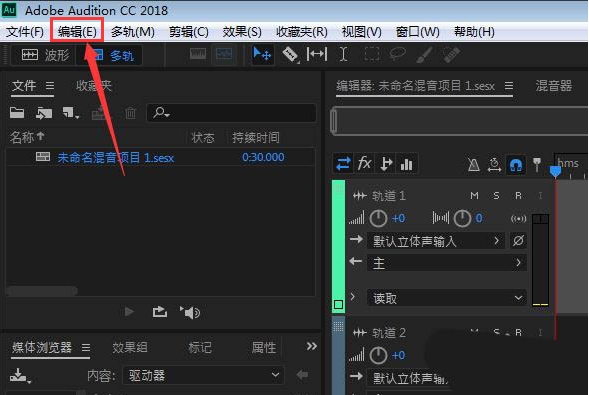Open the 视图(V) menu
Viewport: 589px width, 395px height.
coord(361,32)
